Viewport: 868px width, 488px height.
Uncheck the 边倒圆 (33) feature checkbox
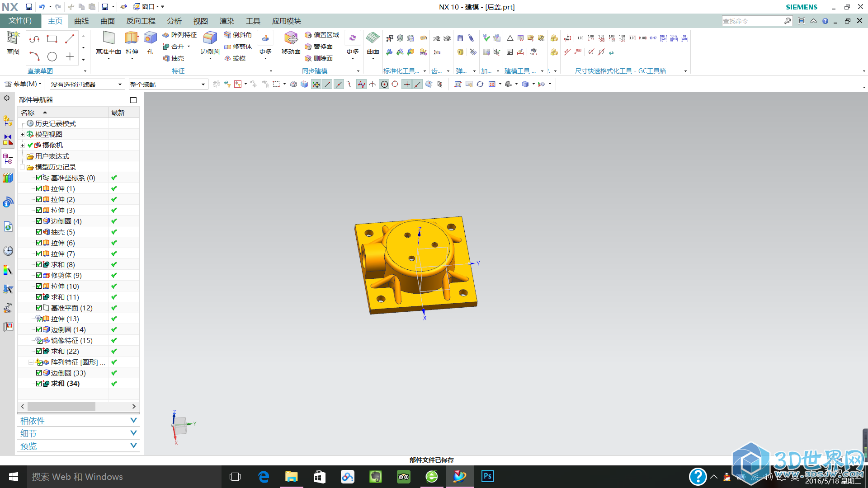(x=39, y=373)
